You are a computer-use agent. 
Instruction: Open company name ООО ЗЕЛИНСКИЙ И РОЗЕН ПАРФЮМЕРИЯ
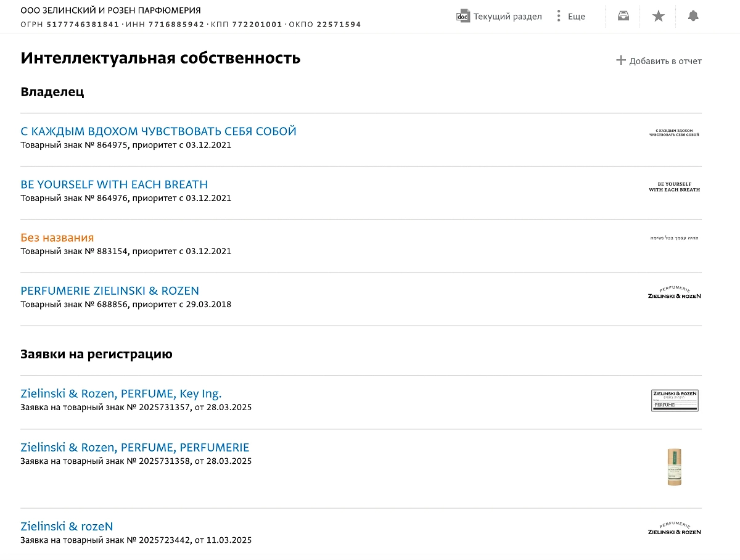point(110,10)
